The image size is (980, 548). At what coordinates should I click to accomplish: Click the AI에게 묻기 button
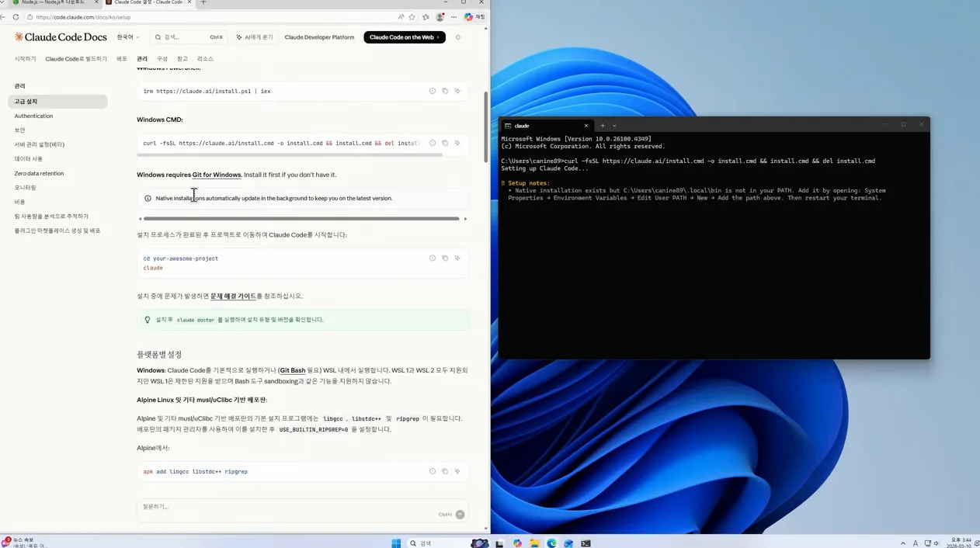(x=255, y=37)
